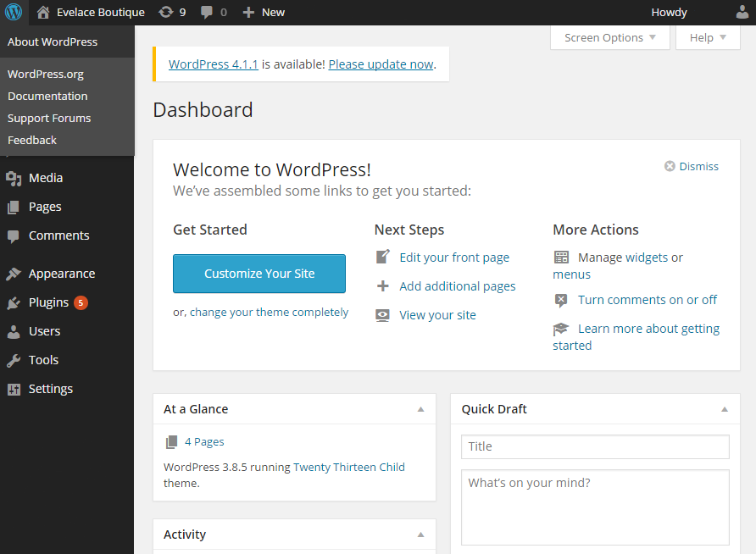Click the Users sidebar icon

14,331
